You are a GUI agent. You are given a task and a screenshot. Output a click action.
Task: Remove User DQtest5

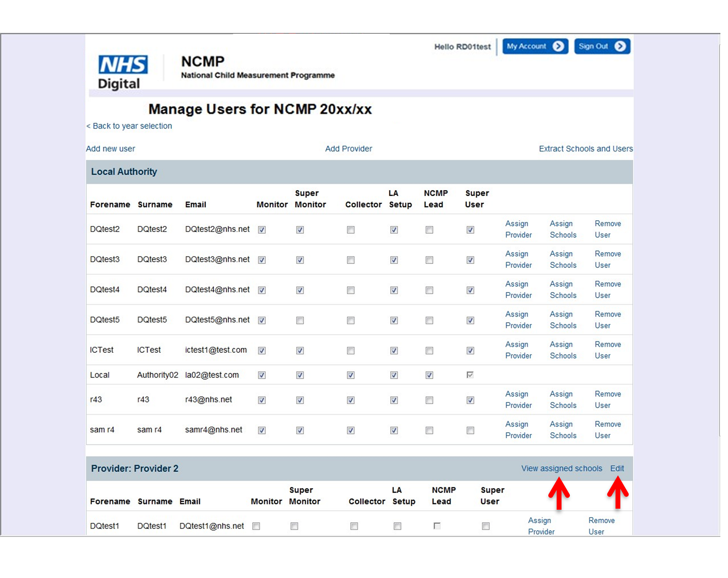[608, 320]
